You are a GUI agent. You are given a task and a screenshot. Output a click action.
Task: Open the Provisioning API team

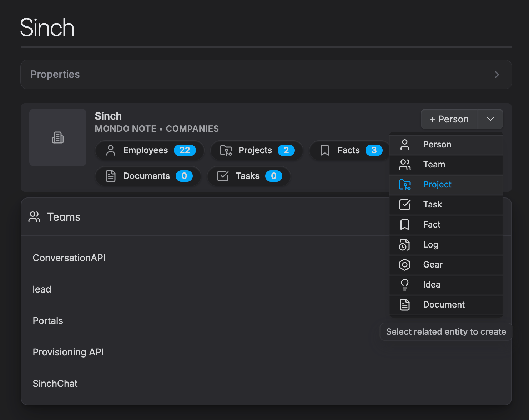68,352
